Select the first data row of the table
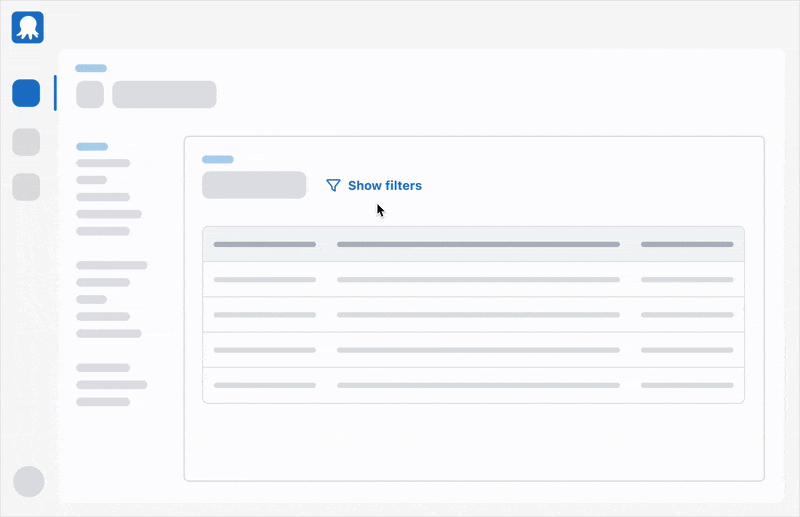The height and width of the screenshot is (517, 800). [473, 280]
